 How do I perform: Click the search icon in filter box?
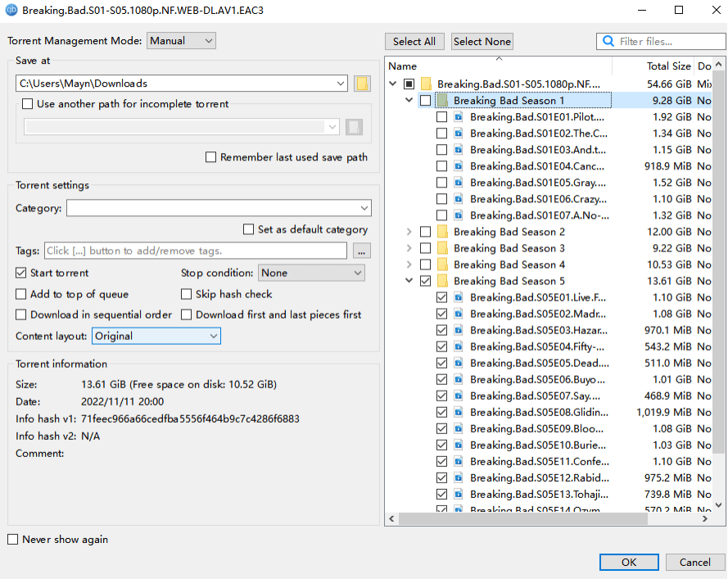pos(608,41)
